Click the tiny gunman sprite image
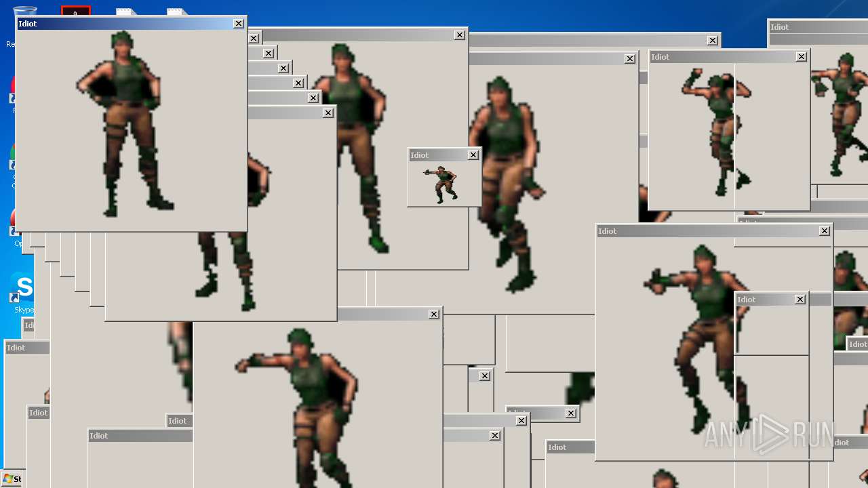 (x=441, y=184)
